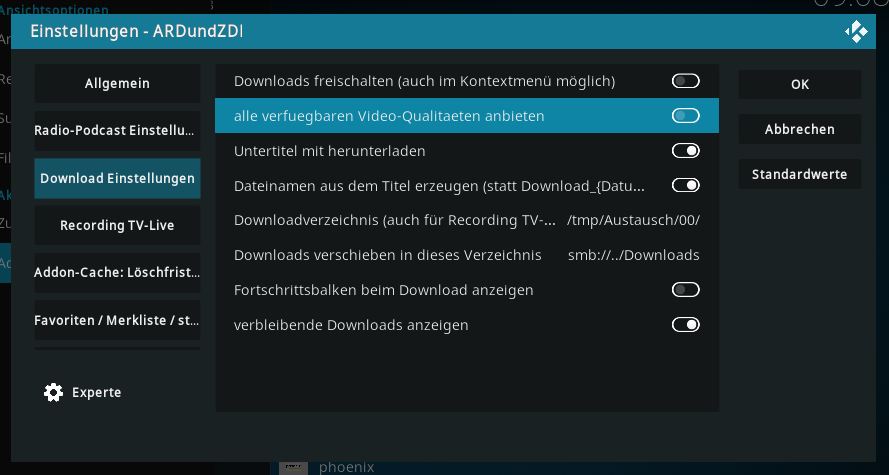Click the Kodi logo icon in header

coord(856,32)
